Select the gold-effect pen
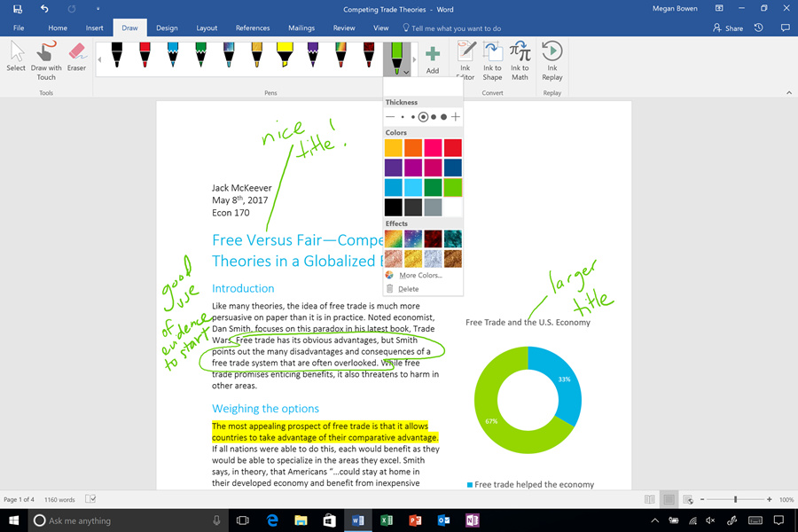This screenshot has width=798, height=532. click(257, 55)
